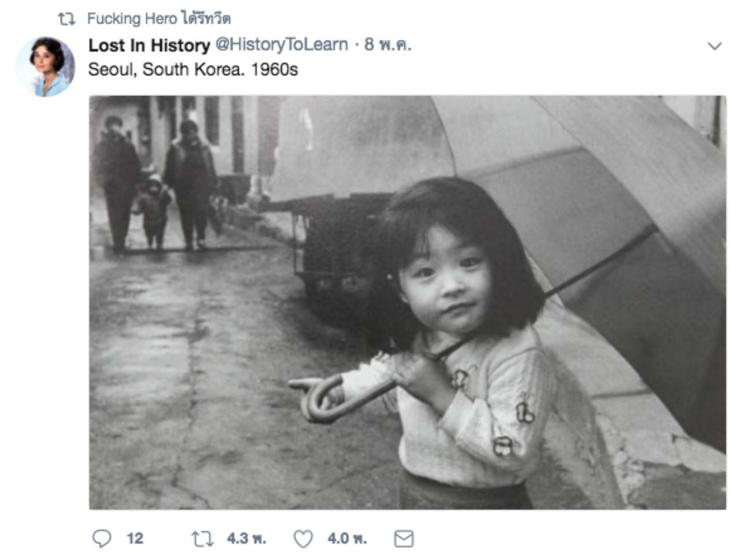Screen dimensions: 740x560
Task: Retweet the Lost In History tweet
Action: (x=202, y=539)
